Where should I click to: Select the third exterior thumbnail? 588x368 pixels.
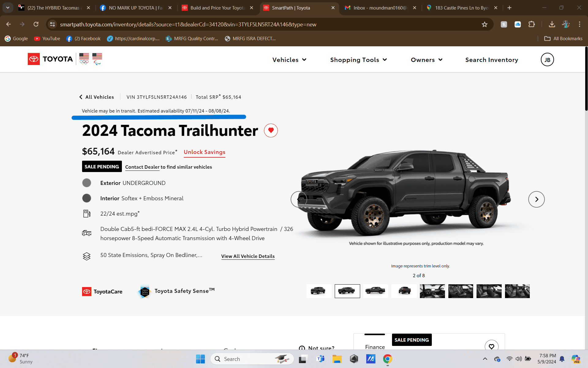point(375,291)
